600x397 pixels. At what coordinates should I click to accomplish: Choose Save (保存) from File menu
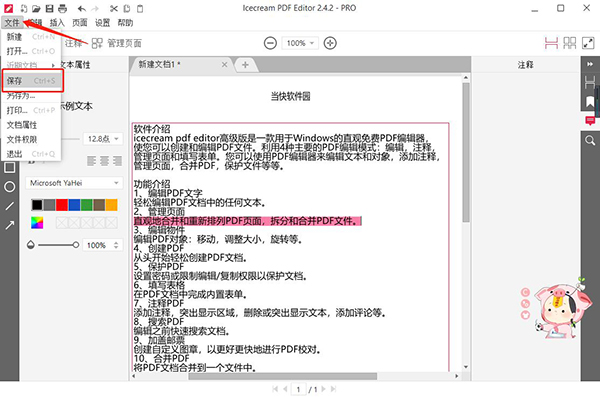point(33,81)
